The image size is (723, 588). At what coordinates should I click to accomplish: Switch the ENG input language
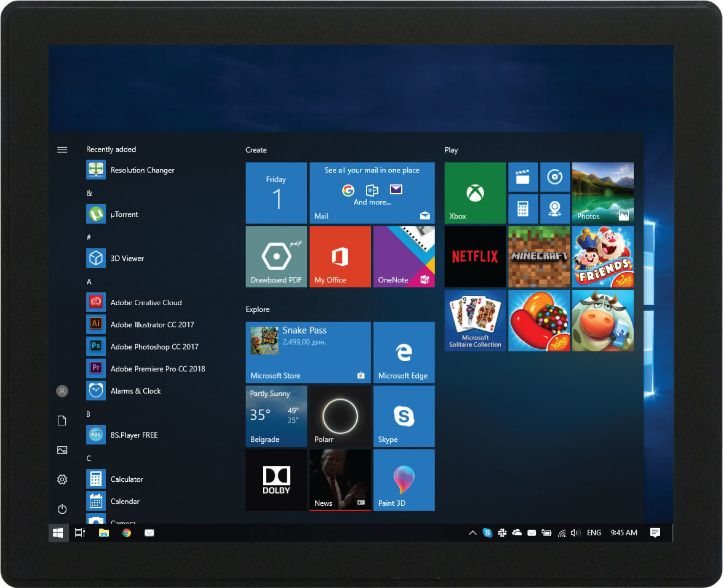594,533
